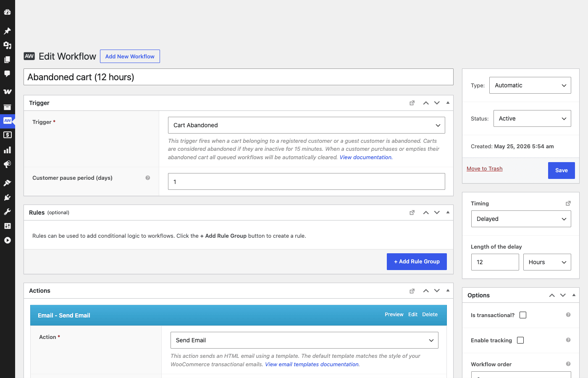
Task: Open the Media library sidebar icon
Action: (x=7, y=45)
